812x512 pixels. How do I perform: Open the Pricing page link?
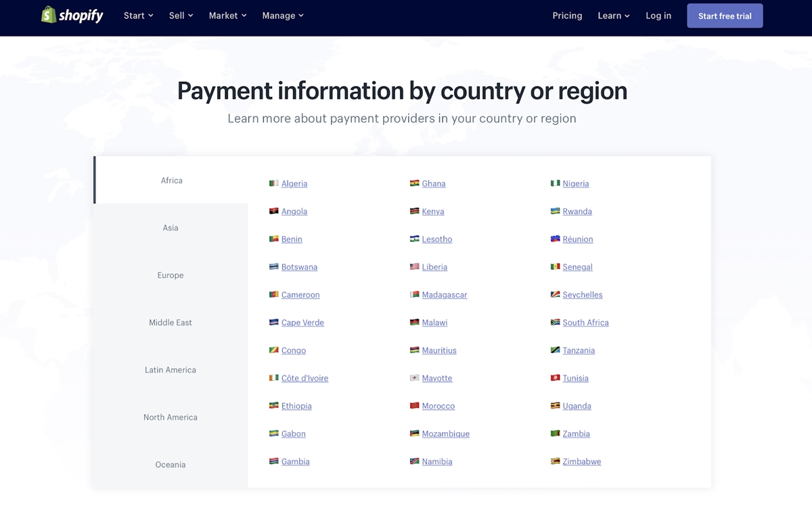567,16
